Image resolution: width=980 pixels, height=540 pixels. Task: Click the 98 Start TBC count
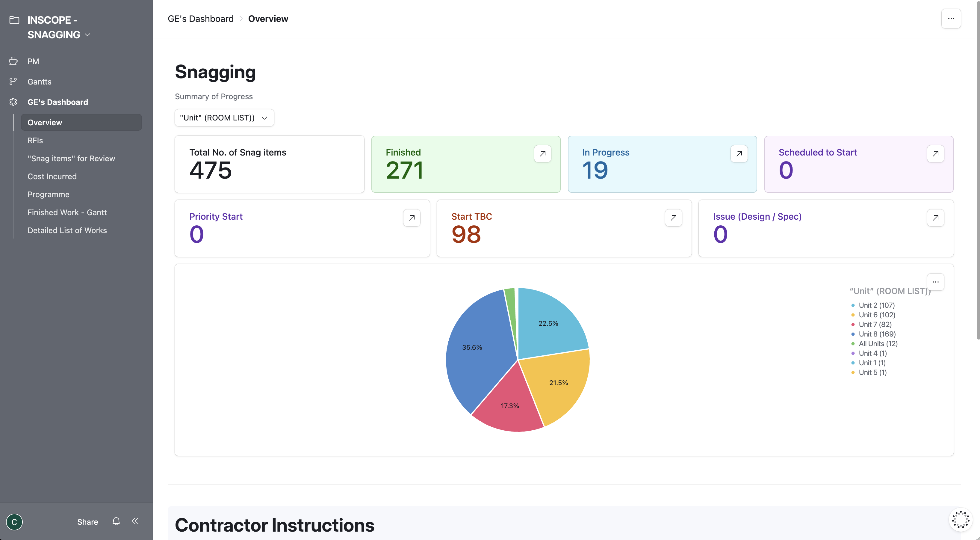coord(466,234)
